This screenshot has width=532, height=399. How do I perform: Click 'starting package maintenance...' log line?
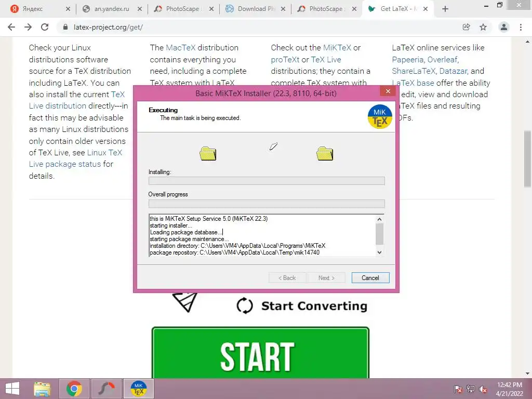point(189,239)
